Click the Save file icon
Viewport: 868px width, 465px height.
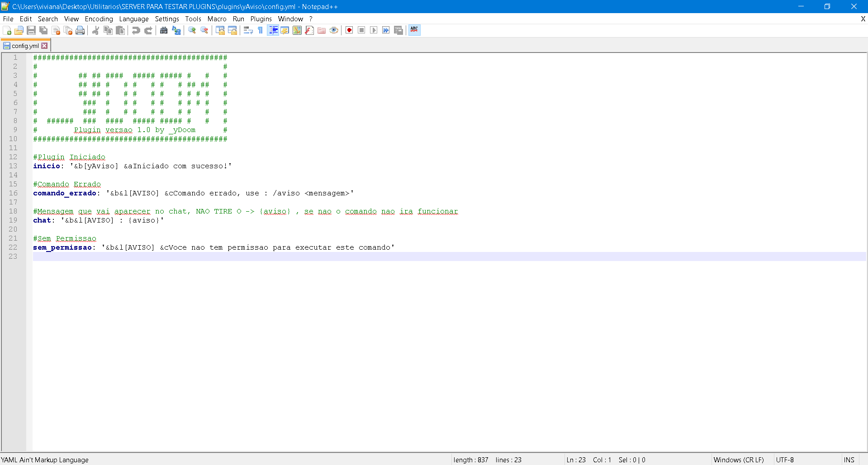tap(31, 30)
